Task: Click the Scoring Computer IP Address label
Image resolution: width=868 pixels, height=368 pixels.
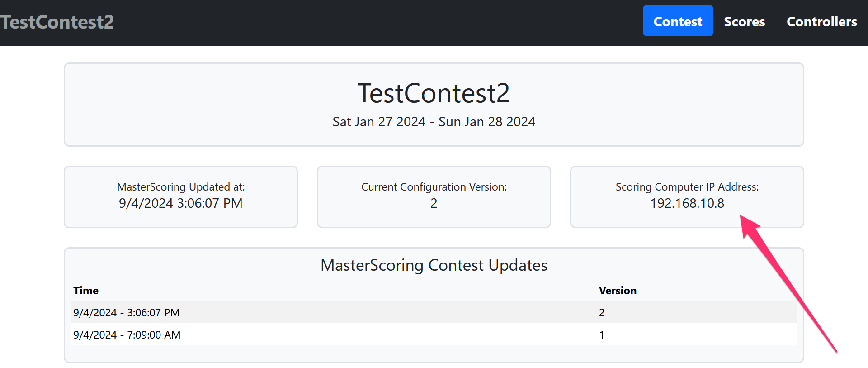Action: (687, 187)
